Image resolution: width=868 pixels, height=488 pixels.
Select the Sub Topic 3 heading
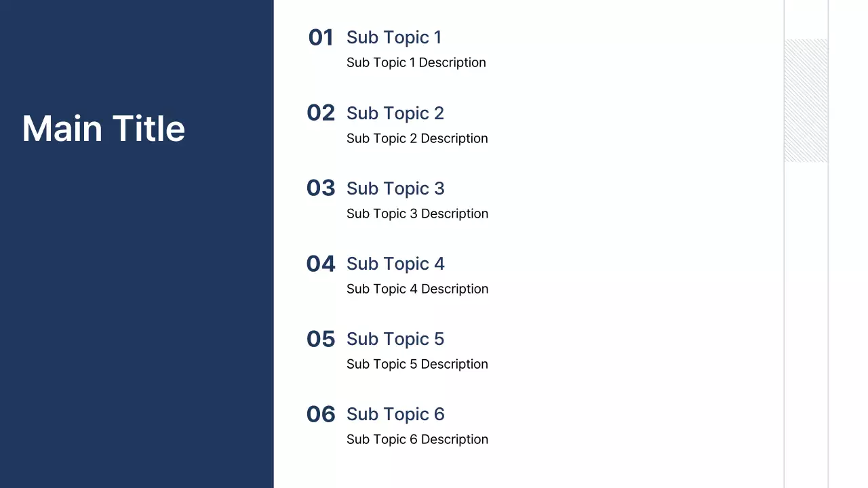(x=395, y=188)
